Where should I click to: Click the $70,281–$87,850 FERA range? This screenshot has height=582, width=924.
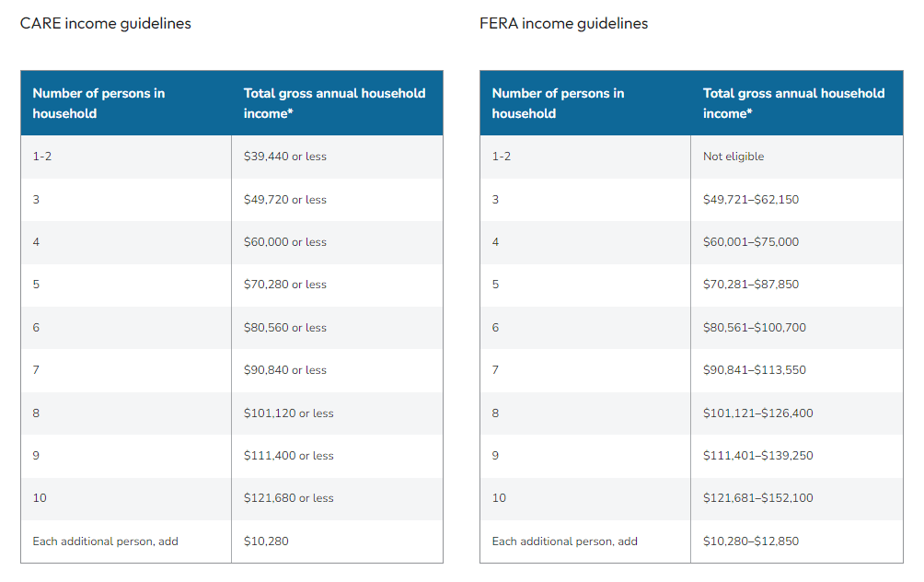pos(751,285)
